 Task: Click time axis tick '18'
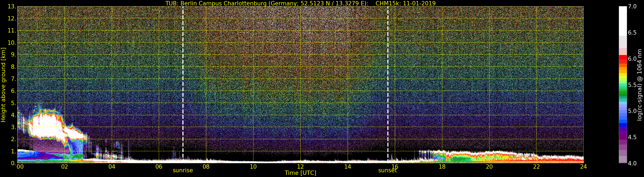[442, 166]
